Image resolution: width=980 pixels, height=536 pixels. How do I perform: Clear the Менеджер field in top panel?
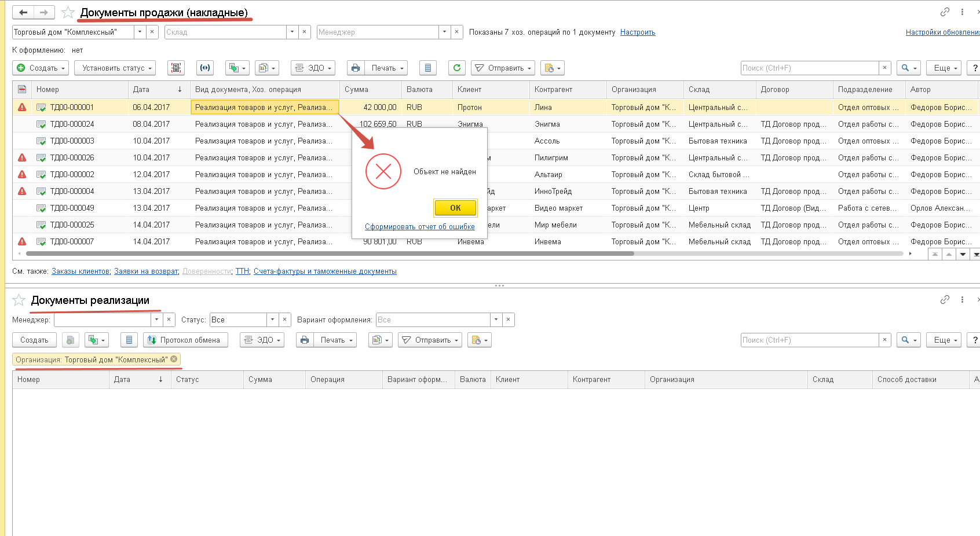456,32
